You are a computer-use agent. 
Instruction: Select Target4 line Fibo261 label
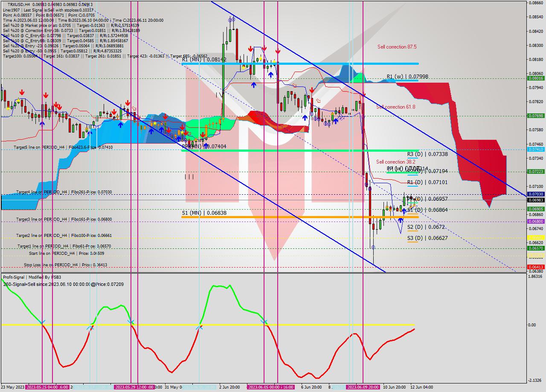(64, 192)
